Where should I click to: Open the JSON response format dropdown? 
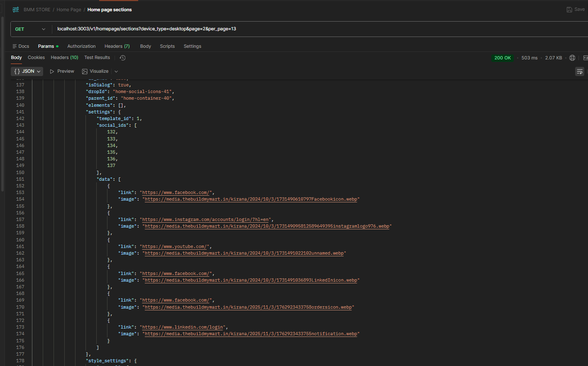(x=27, y=71)
